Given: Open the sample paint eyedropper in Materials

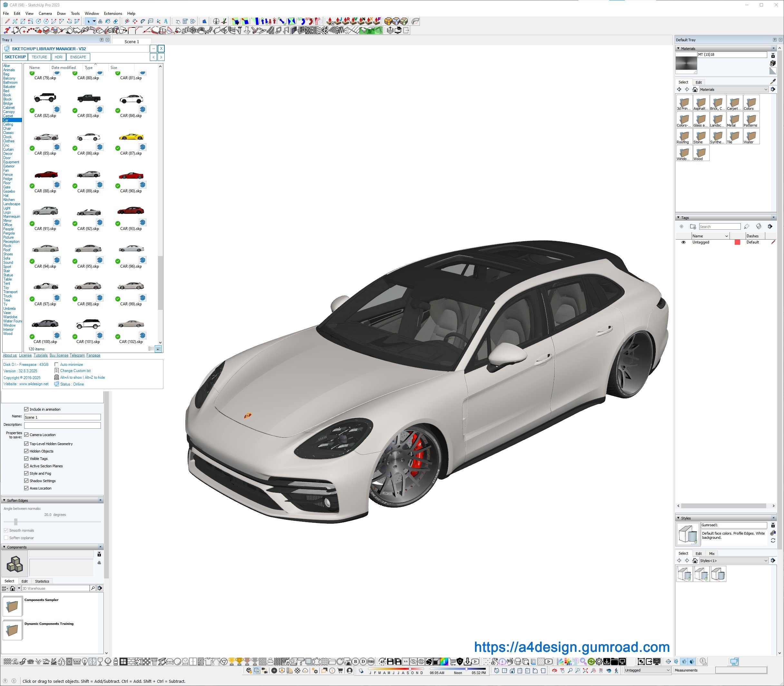Looking at the screenshot, I should click(772, 81).
